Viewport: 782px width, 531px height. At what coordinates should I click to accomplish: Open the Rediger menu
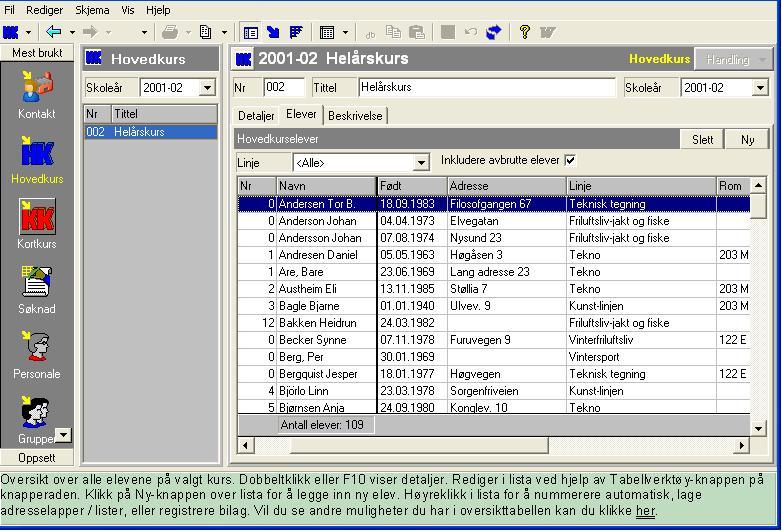[44, 9]
